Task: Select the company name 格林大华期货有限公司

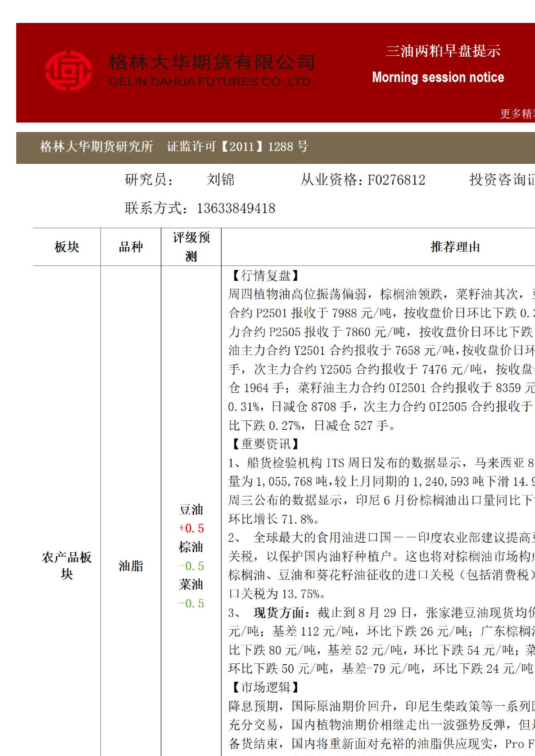Action: tap(212, 62)
